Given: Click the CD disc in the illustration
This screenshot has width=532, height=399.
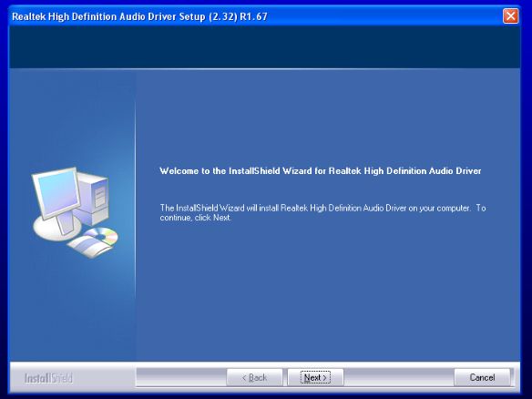Looking at the screenshot, I should 103,236.
